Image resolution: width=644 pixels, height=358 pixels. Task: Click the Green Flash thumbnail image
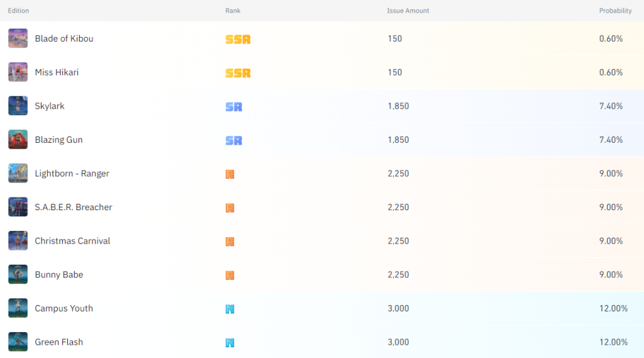18,342
